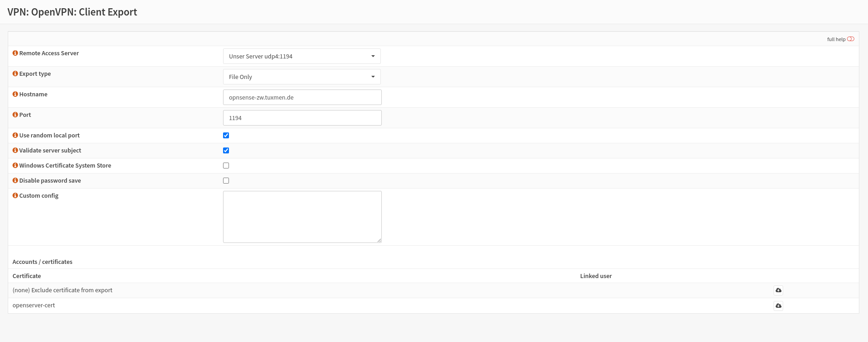The image size is (868, 342).
Task: Open the Remote Access Server dropdown
Action: pos(301,56)
